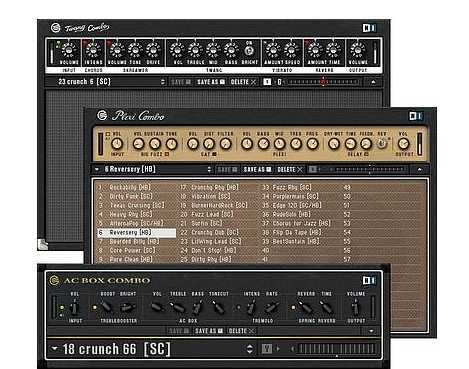This screenshot has width=469, height=369.
Task: Collapse Twang Combo preset panel with up arrow
Action: (373, 82)
